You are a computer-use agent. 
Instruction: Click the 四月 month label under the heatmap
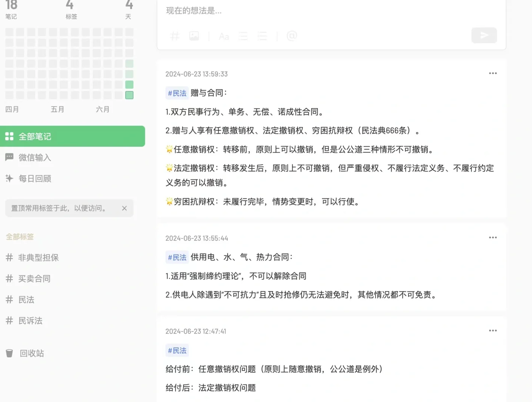12,109
